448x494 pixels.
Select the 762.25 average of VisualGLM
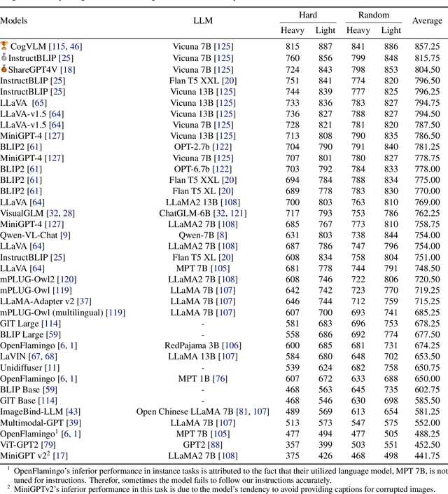[427, 213]
